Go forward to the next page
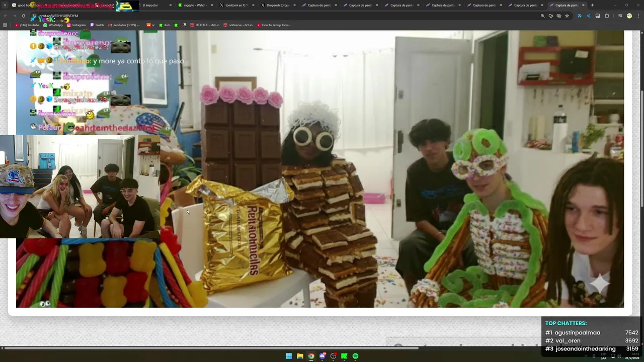The height and width of the screenshot is (362, 644). (x=14, y=16)
